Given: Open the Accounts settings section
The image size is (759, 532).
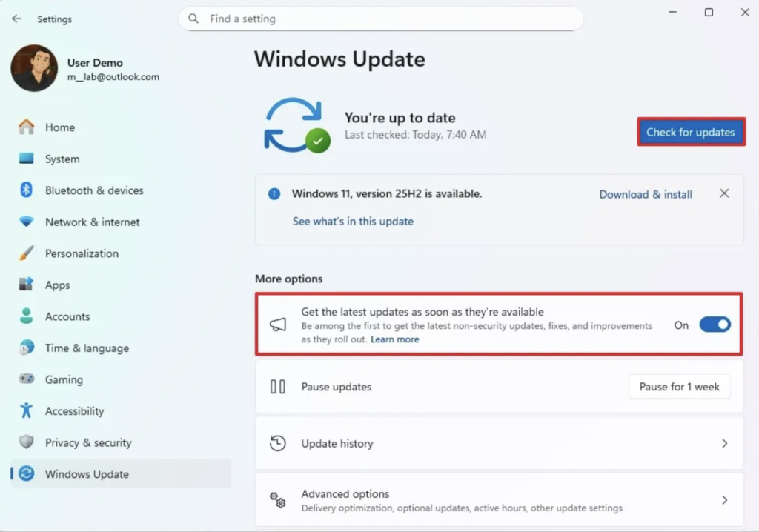Looking at the screenshot, I should [x=67, y=316].
